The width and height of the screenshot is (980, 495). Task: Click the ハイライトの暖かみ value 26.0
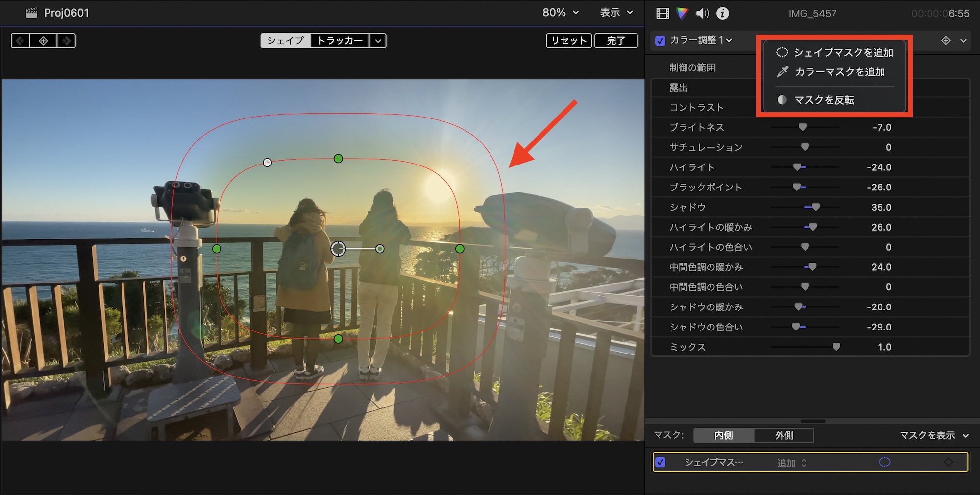[x=882, y=227]
